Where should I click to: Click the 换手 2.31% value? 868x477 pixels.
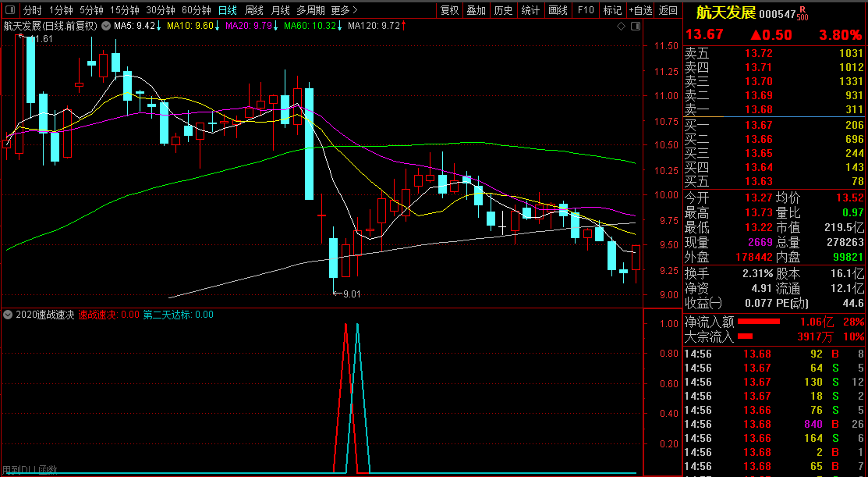click(x=758, y=273)
